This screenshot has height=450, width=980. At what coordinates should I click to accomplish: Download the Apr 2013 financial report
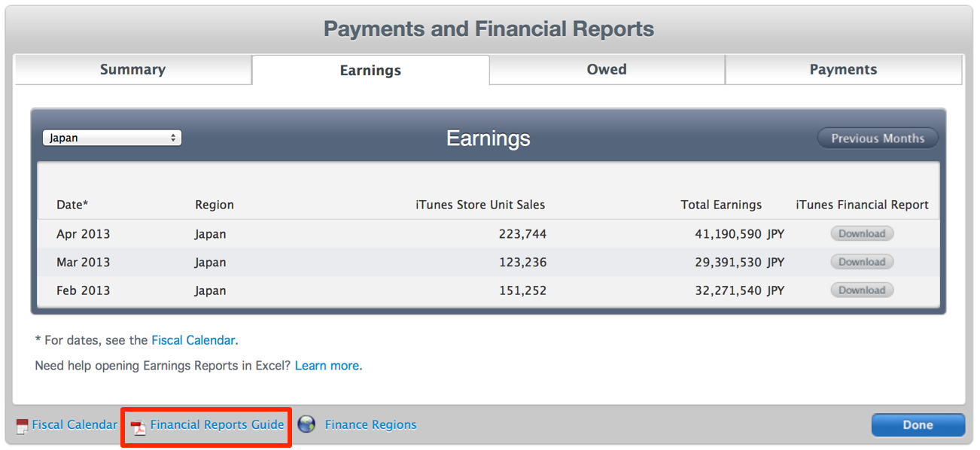(x=862, y=233)
